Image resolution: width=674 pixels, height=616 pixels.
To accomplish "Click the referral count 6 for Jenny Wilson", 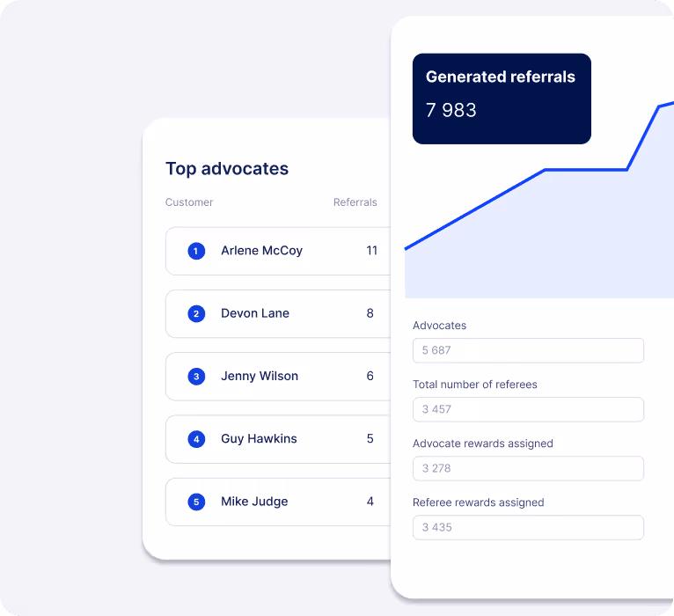I will coord(370,376).
